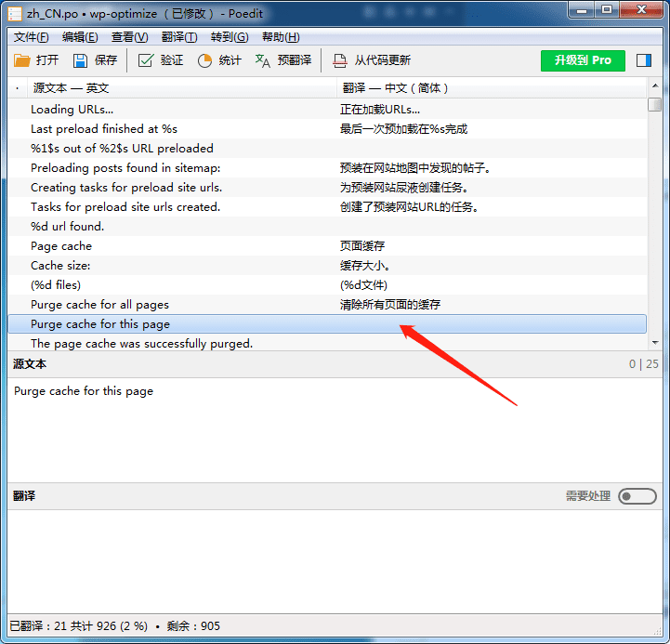Click the list scrollbar thumb
670x644 pixels.
tap(654, 105)
